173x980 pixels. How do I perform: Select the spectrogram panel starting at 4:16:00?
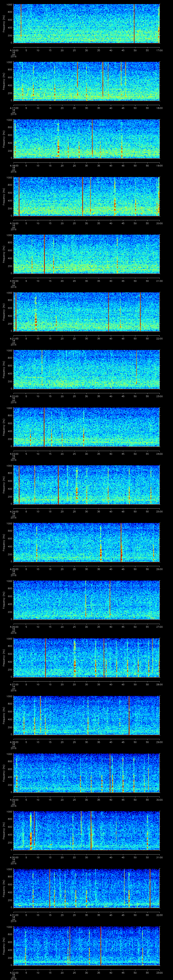tap(87, 24)
